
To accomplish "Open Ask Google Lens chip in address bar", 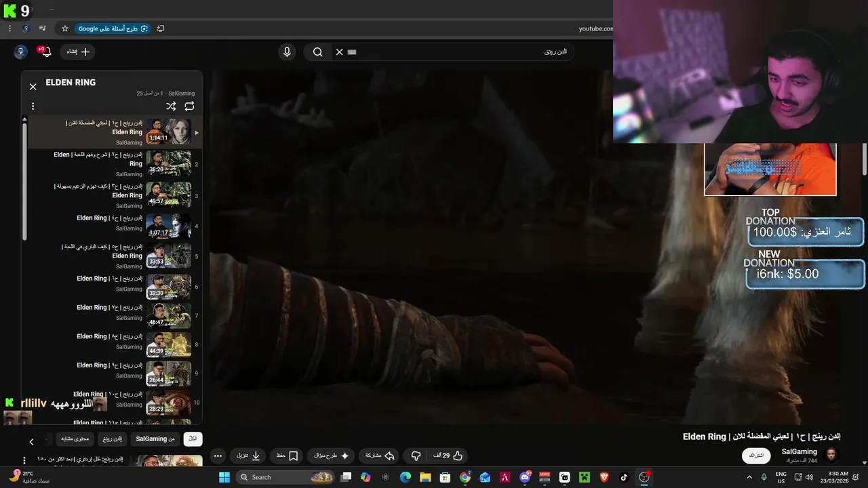I will [113, 28].
